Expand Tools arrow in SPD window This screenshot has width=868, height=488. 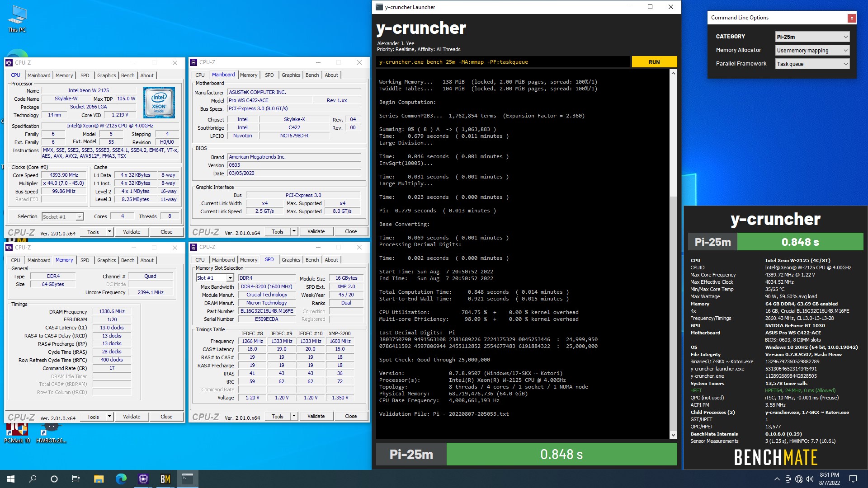coord(294,416)
